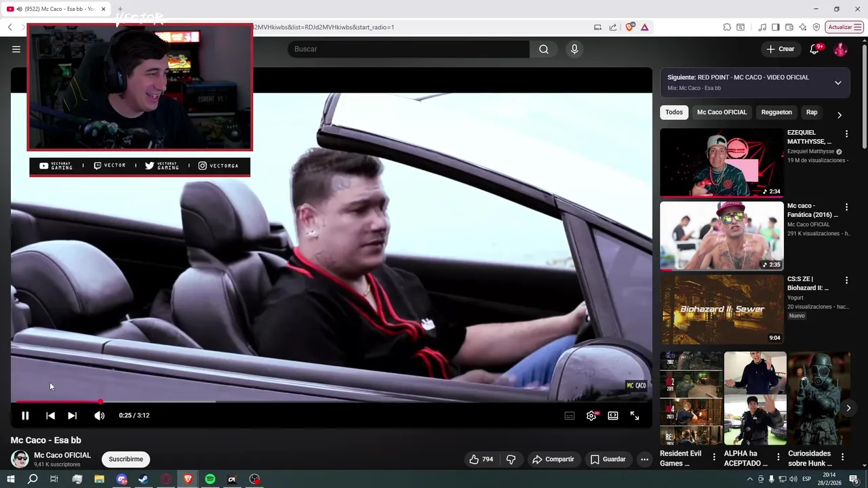Open the player settings gear

pyautogui.click(x=591, y=415)
